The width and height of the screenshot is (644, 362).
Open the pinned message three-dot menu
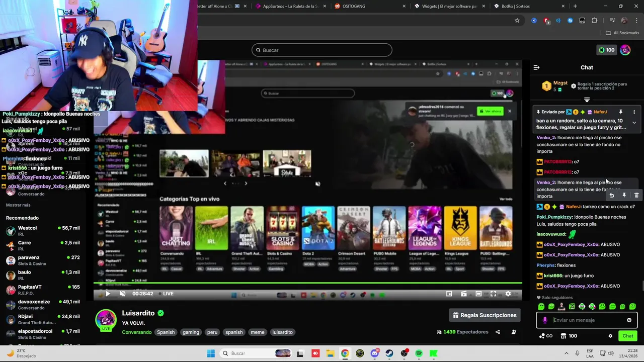pos(634,112)
